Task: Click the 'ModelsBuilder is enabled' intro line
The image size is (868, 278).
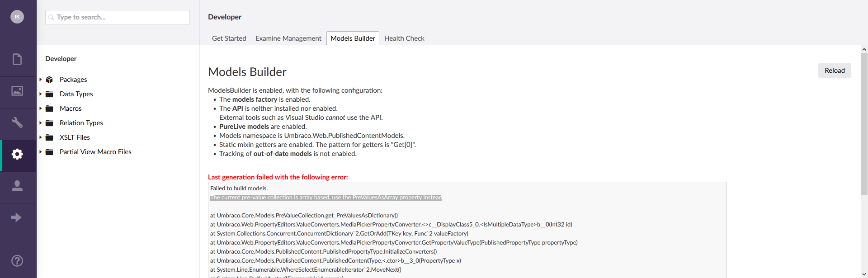Action: [x=295, y=90]
